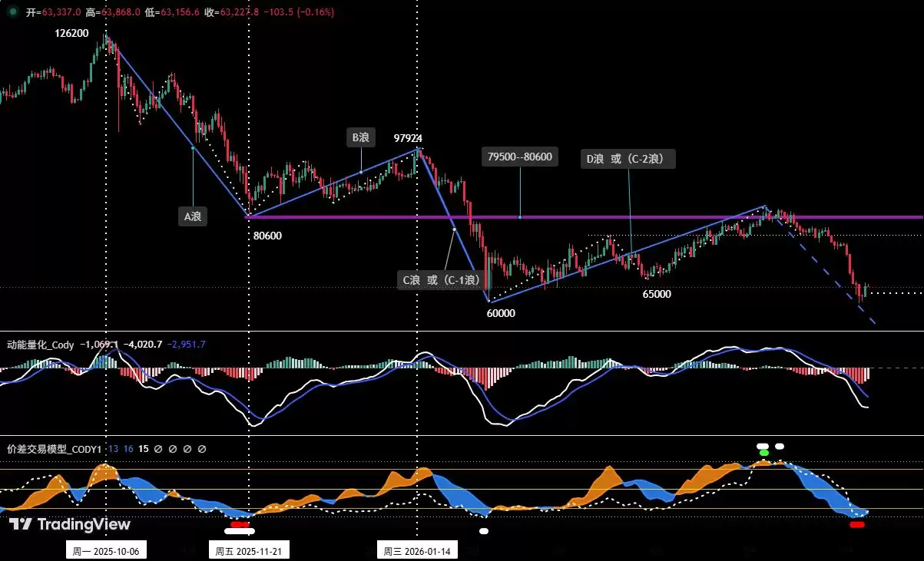Click the OHLC price legend values
The width and height of the screenshot is (924, 561).
pyautogui.click(x=161, y=12)
